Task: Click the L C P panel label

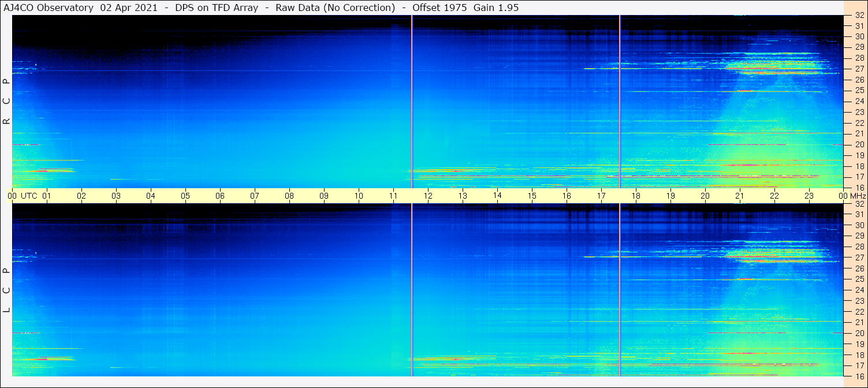Action: click(x=6, y=290)
